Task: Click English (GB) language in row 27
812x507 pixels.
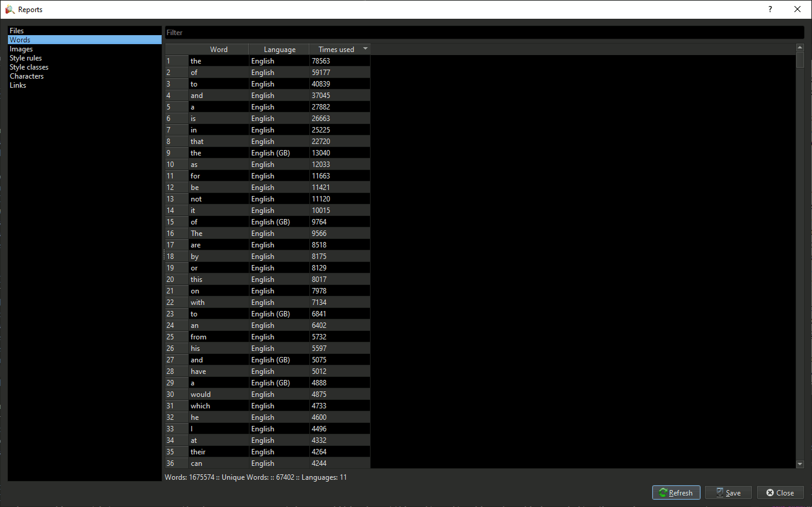Action: coord(279,360)
